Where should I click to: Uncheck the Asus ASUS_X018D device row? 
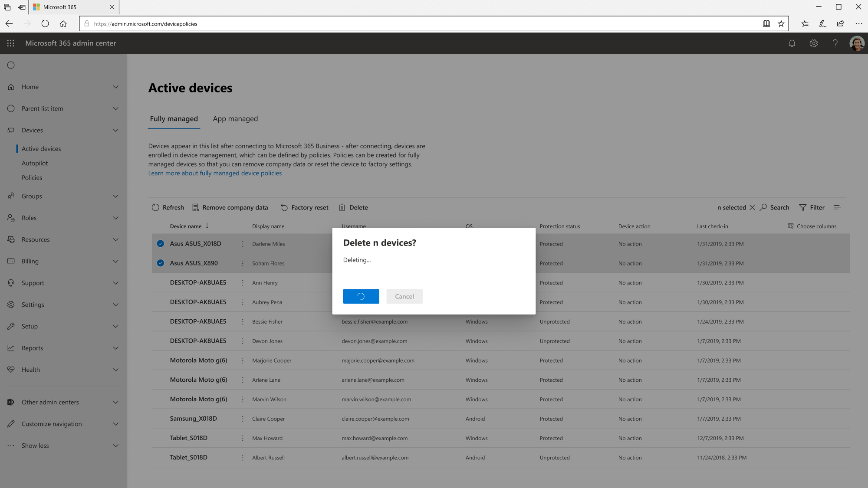pyautogui.click(x=160, y=243)
